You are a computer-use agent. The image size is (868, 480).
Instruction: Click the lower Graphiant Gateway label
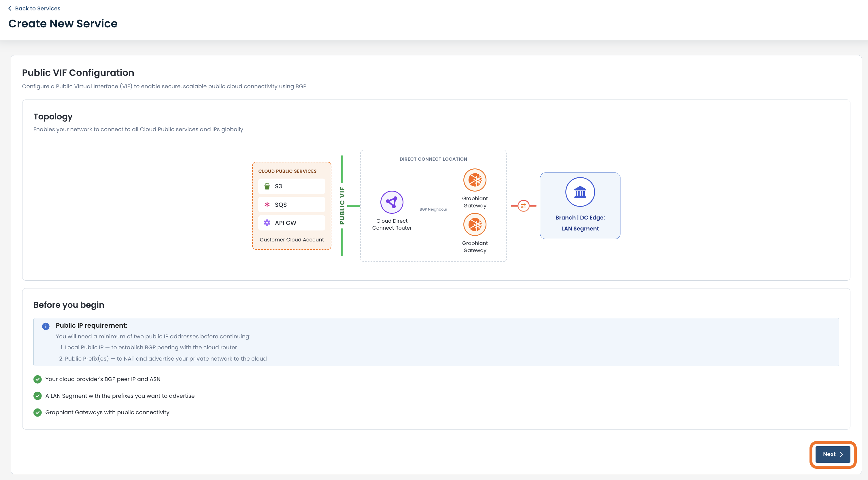click(474, 247)
